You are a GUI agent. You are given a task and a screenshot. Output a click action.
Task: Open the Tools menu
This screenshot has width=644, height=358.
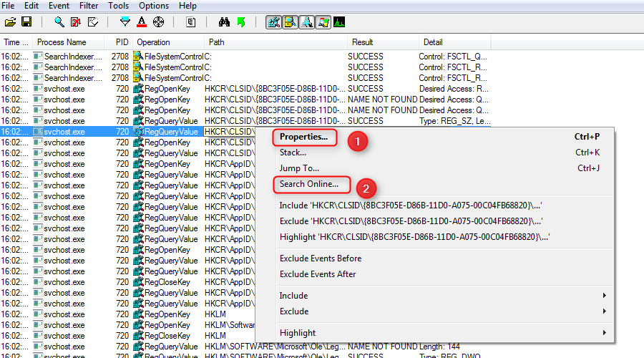click(x=118, y=6)
